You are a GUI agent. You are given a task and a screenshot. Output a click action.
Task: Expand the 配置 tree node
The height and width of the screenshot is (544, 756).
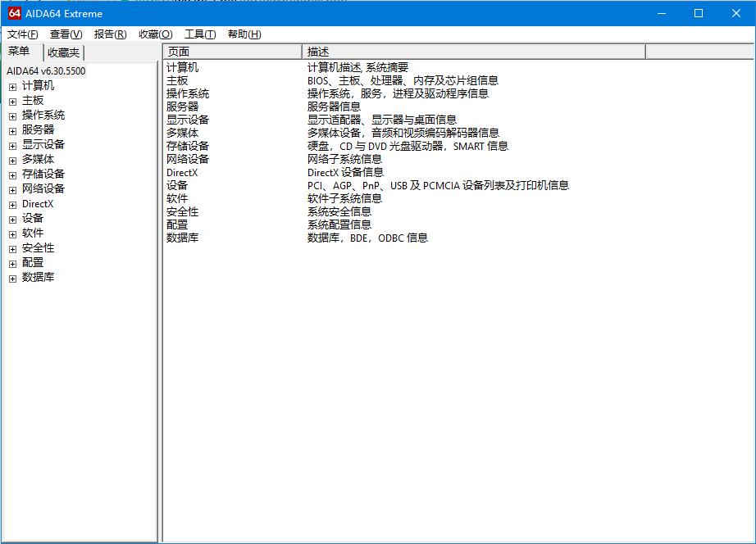click(x=12, y=264)
